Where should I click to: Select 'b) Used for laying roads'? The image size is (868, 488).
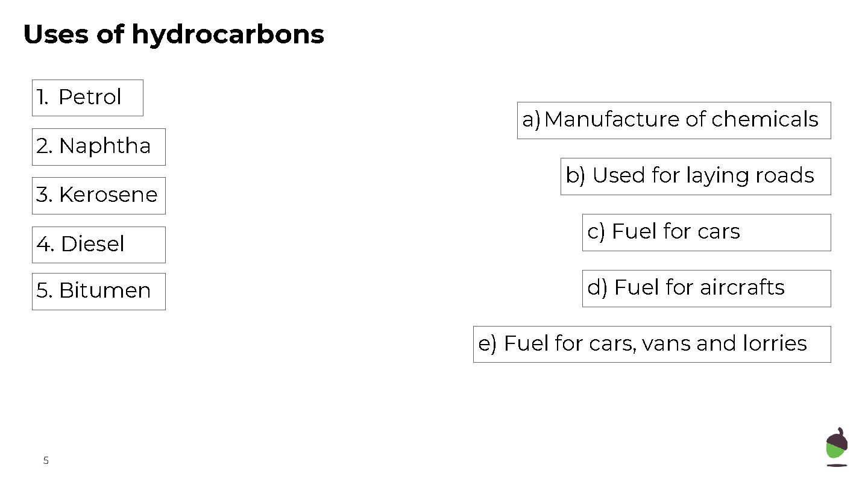695,176
